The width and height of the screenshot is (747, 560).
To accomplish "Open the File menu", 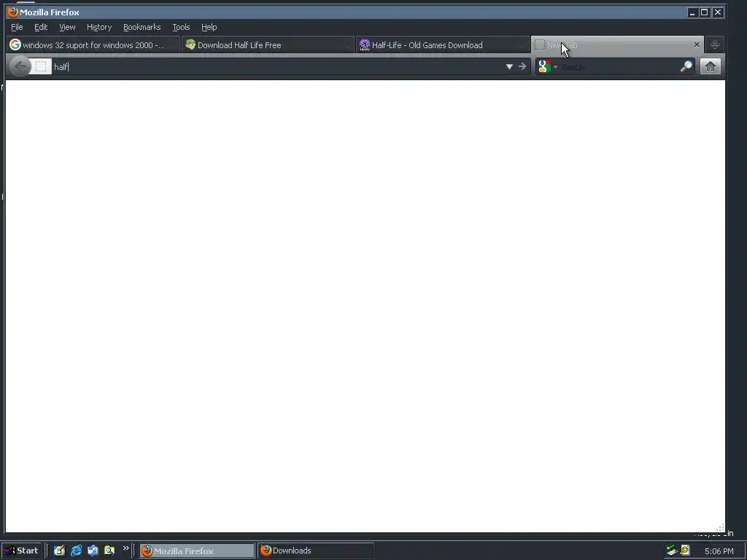I will (17, 27).
